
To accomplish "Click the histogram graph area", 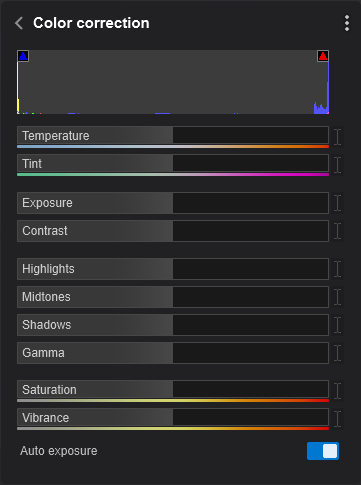I will click(x=173, y=82).
